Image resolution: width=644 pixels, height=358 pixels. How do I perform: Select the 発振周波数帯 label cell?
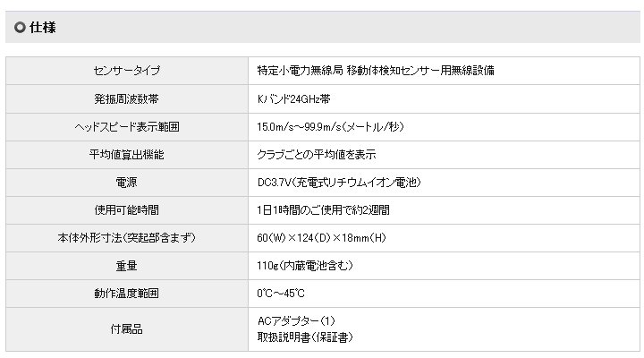(x=126, y=98)
